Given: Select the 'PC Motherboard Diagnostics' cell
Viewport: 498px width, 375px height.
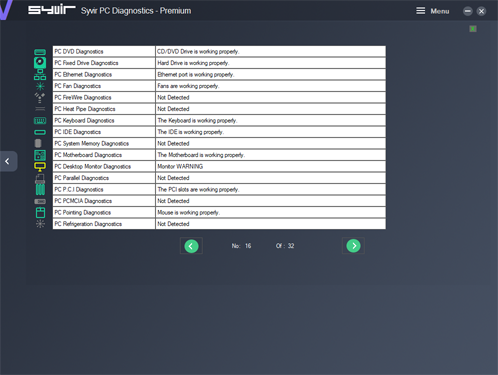Looking at the screenshot, I should pyautogui.click(x=104, y=155).
